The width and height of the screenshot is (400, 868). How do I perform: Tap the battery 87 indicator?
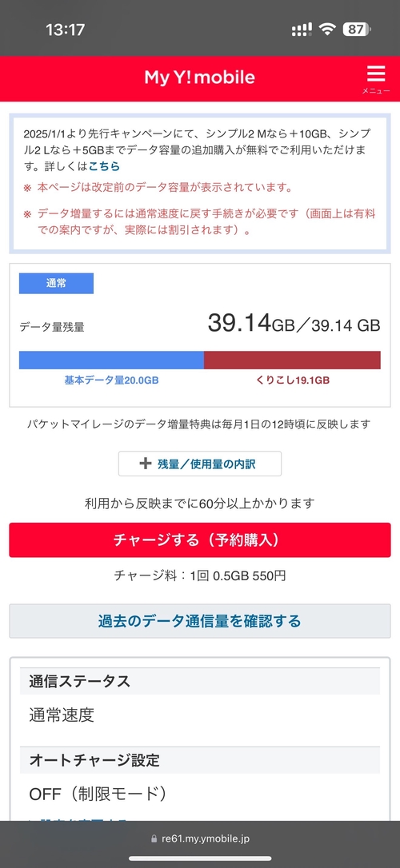click(358, 30)
